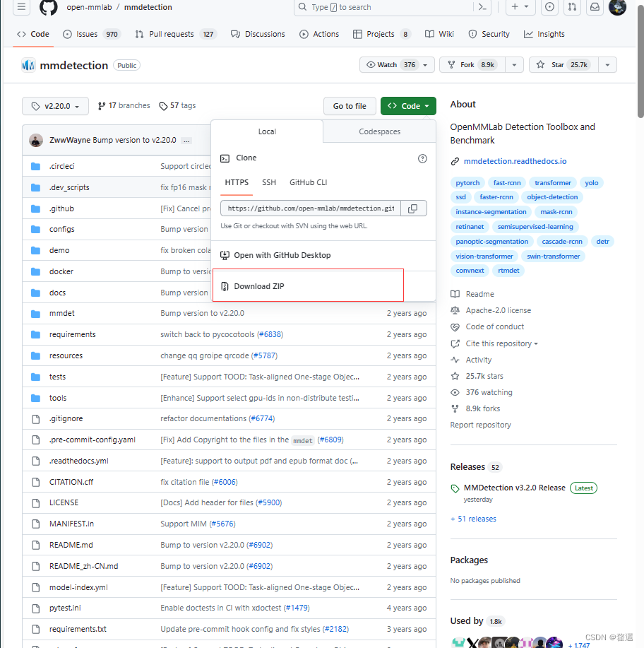Open the Insights tab
This screenshot has height=648, width=644.
coord(544,34)
